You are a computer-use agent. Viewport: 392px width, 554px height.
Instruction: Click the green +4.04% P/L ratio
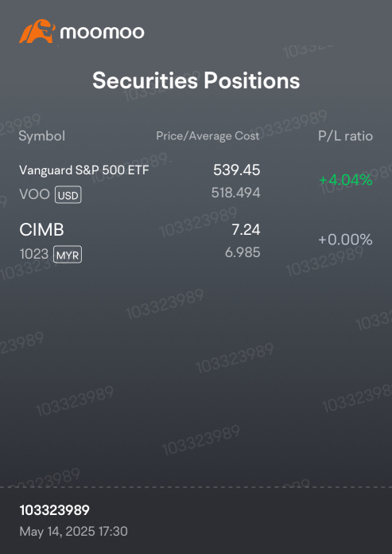point(346,180)
